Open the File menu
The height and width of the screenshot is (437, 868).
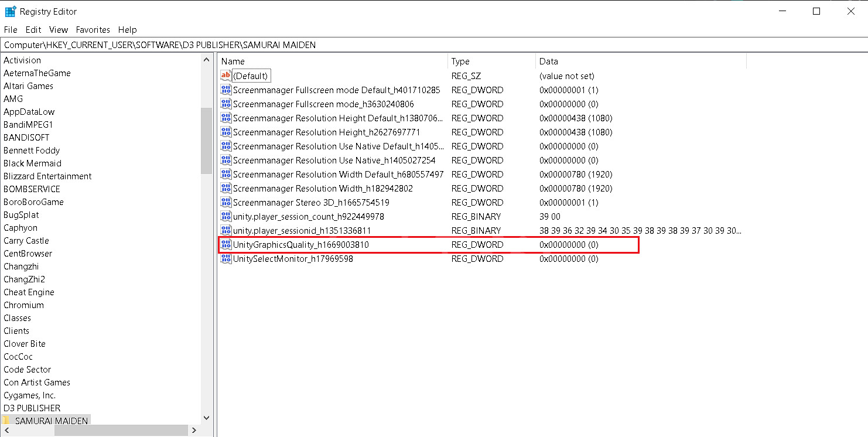tap(11, 29)
